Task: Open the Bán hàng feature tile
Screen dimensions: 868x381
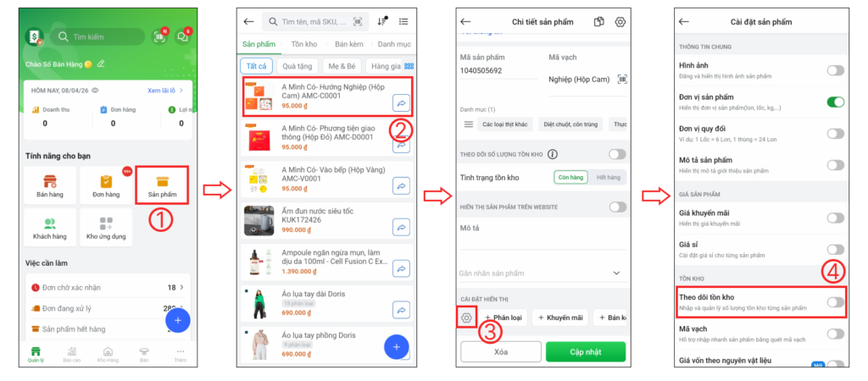Action: point(50,185)
